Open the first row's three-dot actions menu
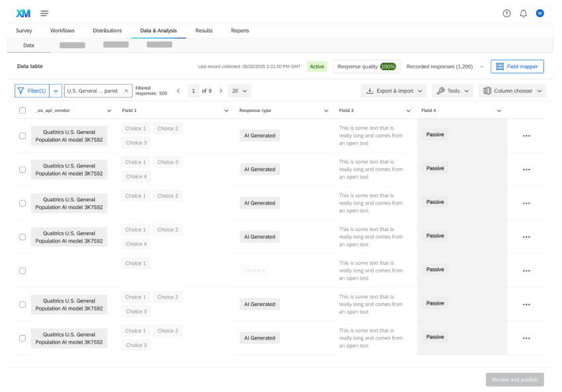 pos(526,136)
